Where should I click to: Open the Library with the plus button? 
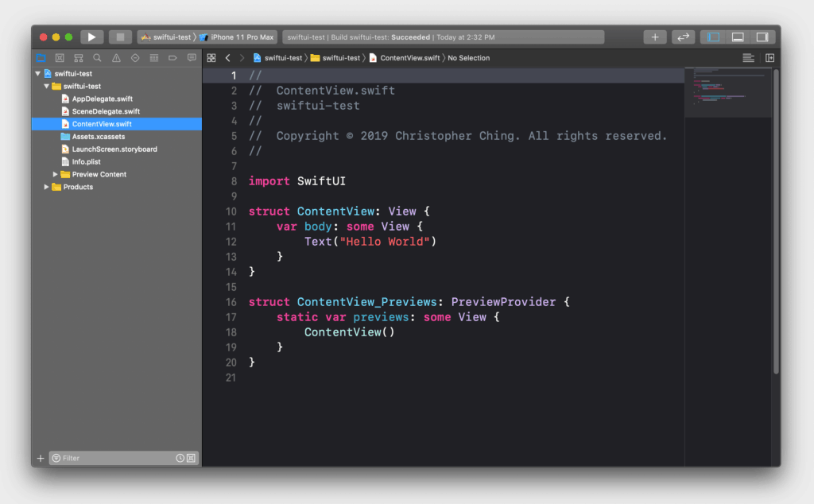coord(655,37)
